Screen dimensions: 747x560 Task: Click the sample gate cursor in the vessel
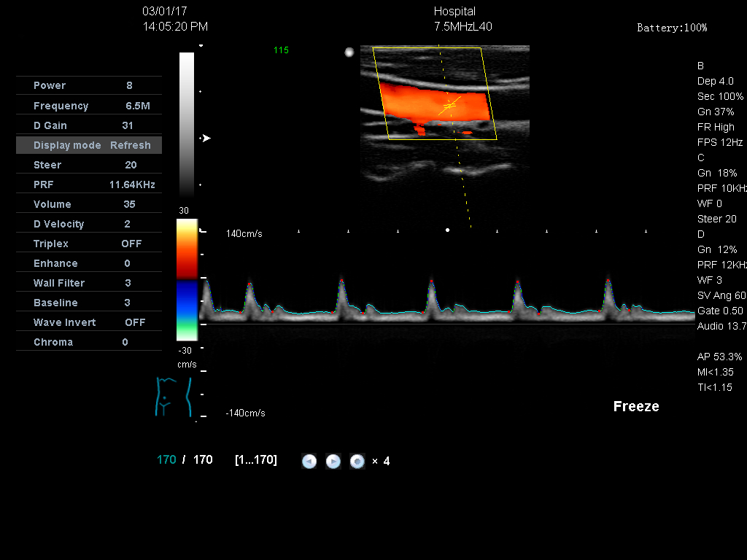pos(449,106)
